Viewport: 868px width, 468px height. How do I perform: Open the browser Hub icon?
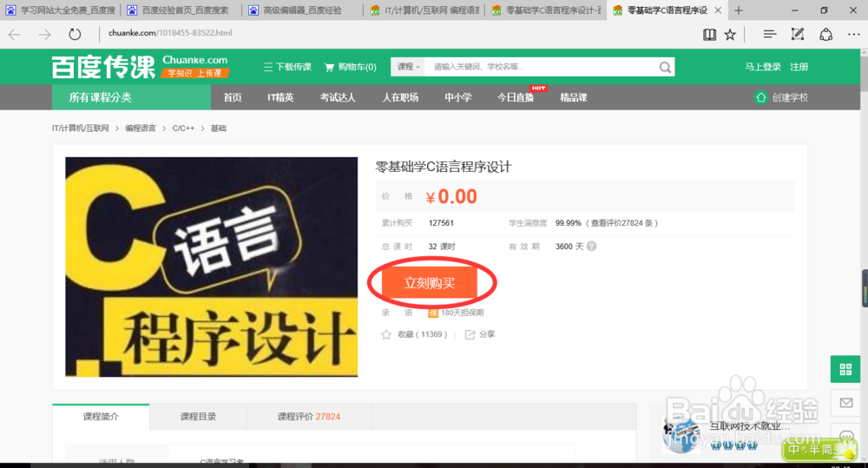coord(769,35)
